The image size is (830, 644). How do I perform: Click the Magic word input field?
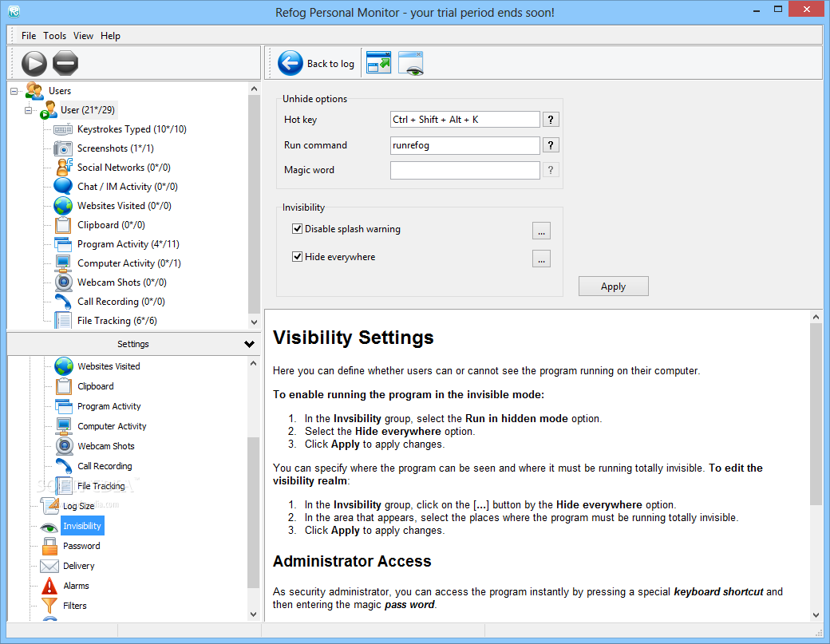click(x=464, y=171)
